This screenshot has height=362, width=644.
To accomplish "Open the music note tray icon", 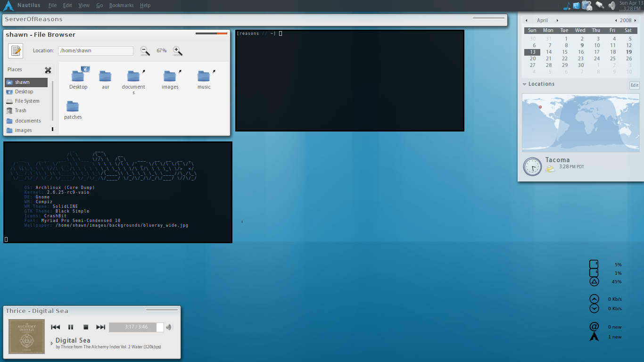I will coord(567,6).
